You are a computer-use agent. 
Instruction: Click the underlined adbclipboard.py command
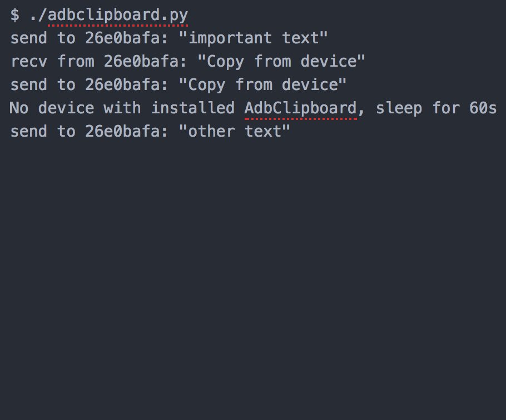pos(118,15)
